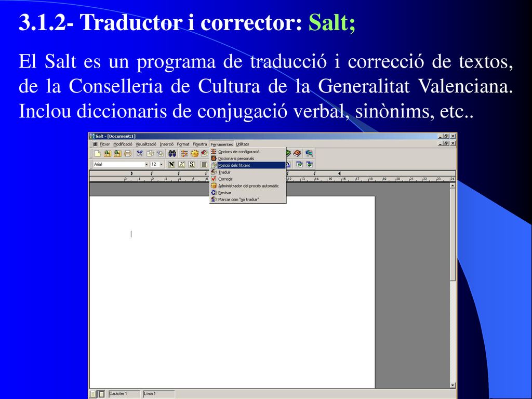
Task: Open the Inserció menu
Action: [167, 144]
